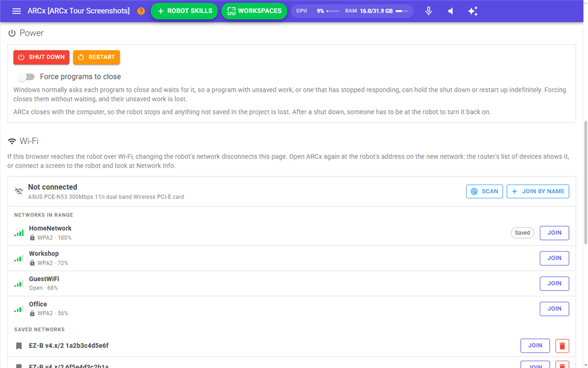Join saved network EZ-B v4.x/2 1a2b3c4d5e6f
588x368 pixels.
535,346
